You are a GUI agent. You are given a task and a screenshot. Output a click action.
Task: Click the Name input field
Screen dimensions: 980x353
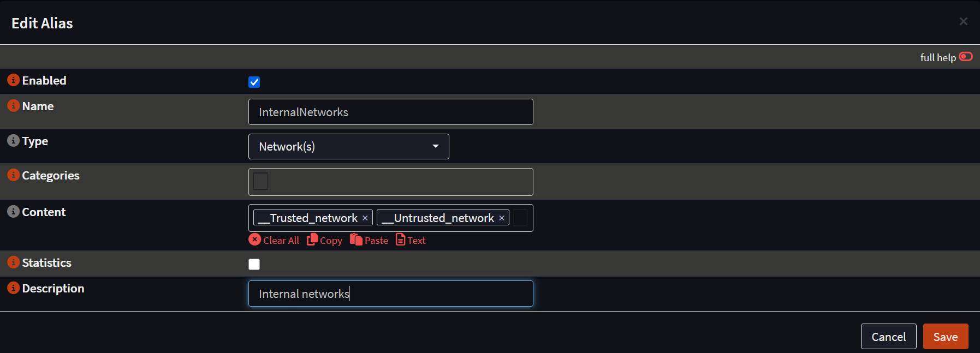pos(390,112)
